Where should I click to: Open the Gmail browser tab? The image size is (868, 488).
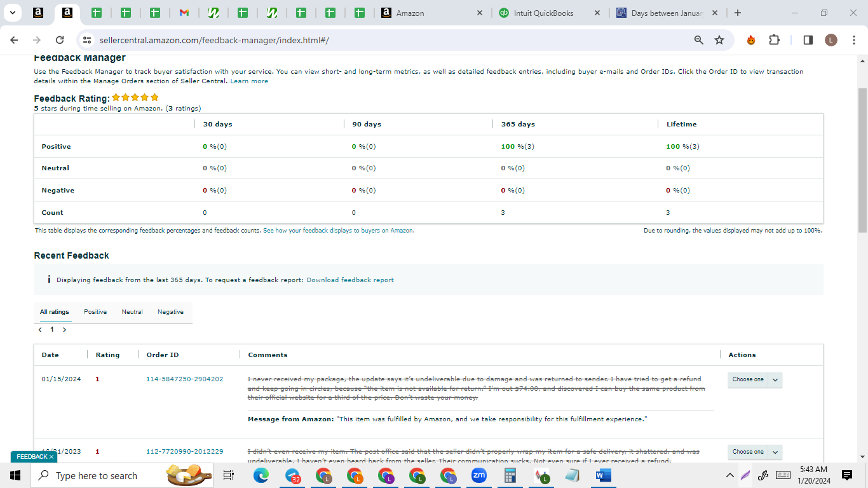tap(184, 13)
